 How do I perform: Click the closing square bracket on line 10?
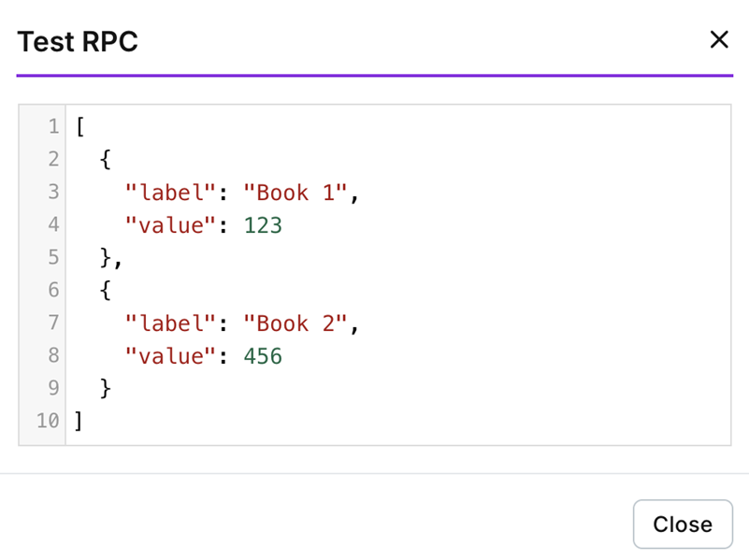[x=79, y=421]
